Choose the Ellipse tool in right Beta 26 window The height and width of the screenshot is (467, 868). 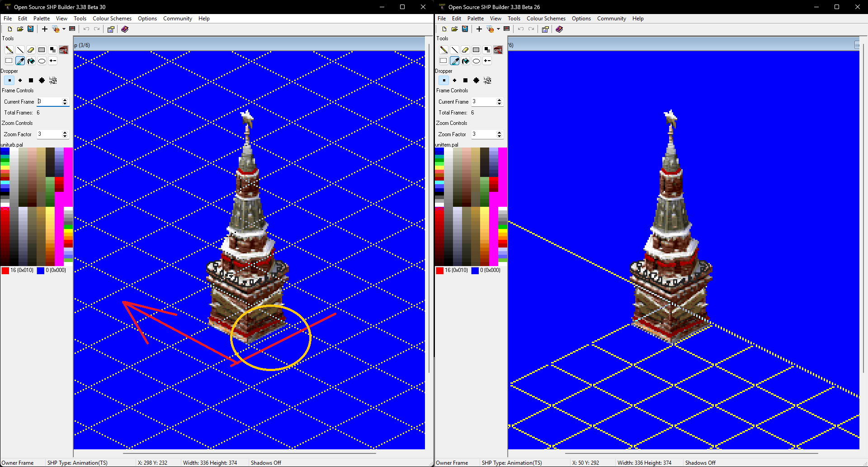coord(476,61)
